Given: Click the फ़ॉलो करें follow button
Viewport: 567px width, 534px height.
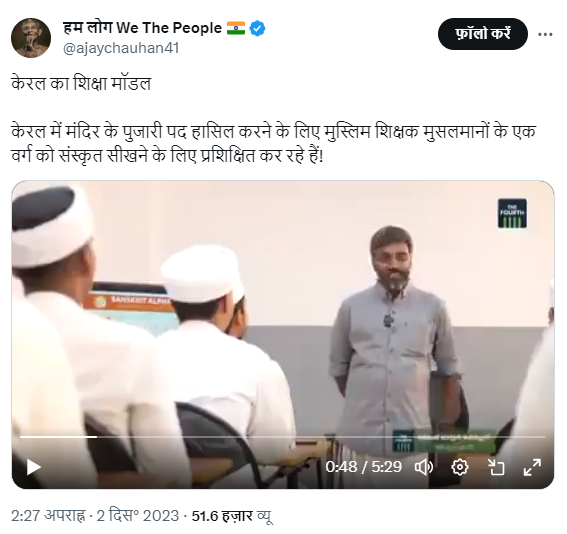Looking at the screenshot, I should (482, 34).
